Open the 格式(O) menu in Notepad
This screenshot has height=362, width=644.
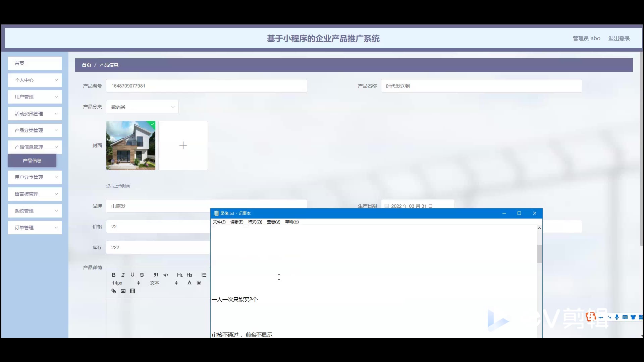click(255, 222)
